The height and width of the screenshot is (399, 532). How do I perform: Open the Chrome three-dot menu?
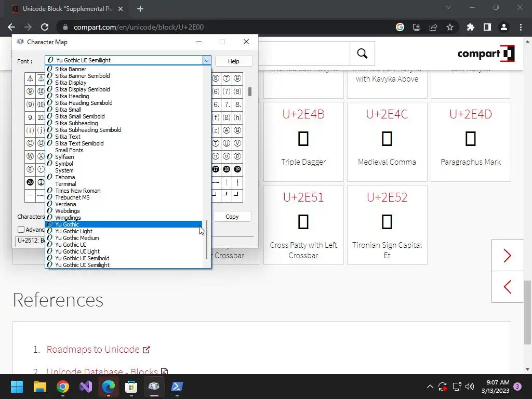point(521,27)
